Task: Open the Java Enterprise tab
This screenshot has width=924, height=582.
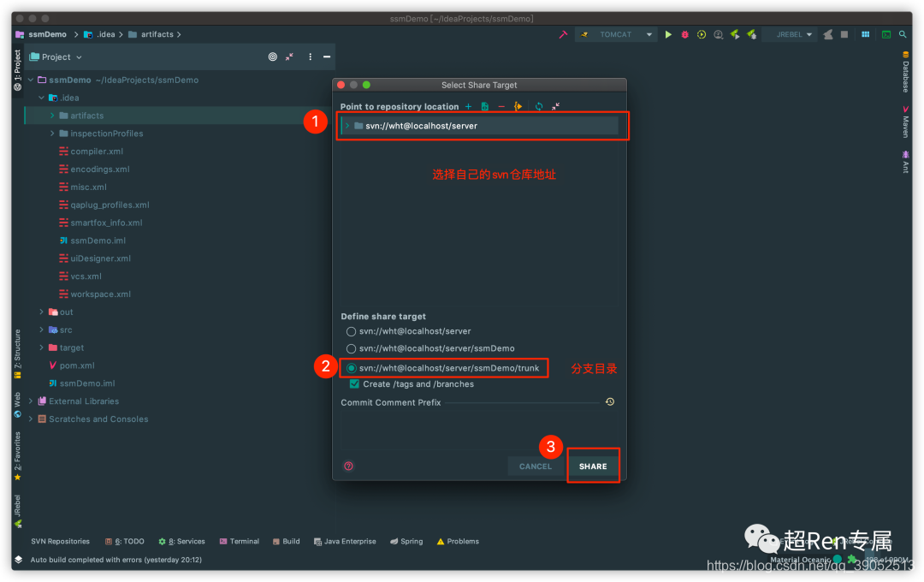Action: 345,542
